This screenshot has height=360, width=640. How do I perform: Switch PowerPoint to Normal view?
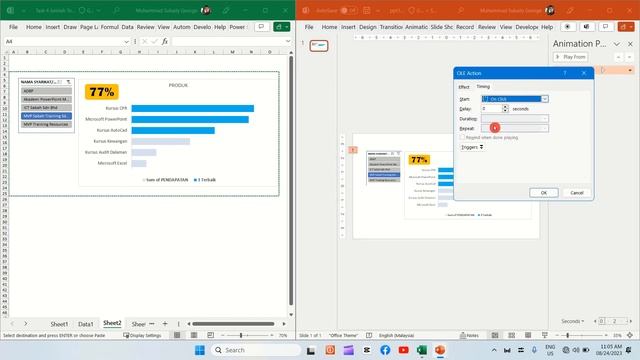click(495, 335)
